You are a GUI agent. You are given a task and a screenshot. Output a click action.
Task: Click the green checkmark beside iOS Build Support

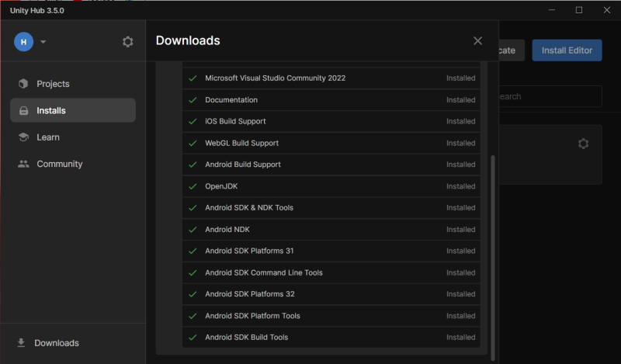click(x=193, y=121)
